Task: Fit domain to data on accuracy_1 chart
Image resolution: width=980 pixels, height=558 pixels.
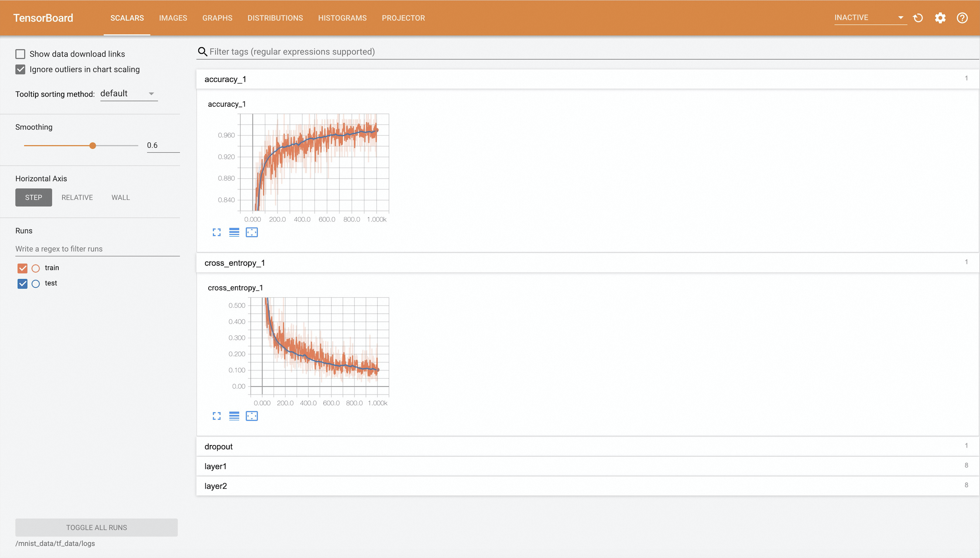Action: pyautogui.click(x=251, y=232)
